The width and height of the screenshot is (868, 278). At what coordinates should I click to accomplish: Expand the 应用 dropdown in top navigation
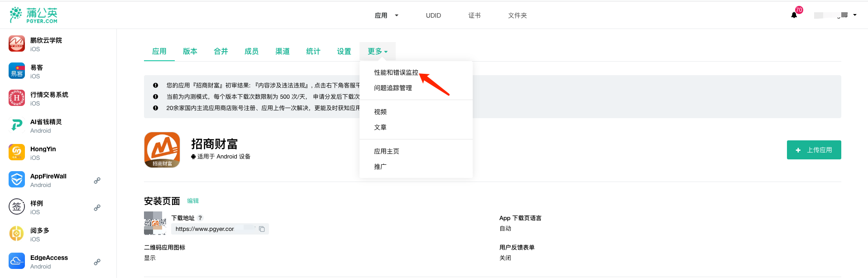coord(386,15)
